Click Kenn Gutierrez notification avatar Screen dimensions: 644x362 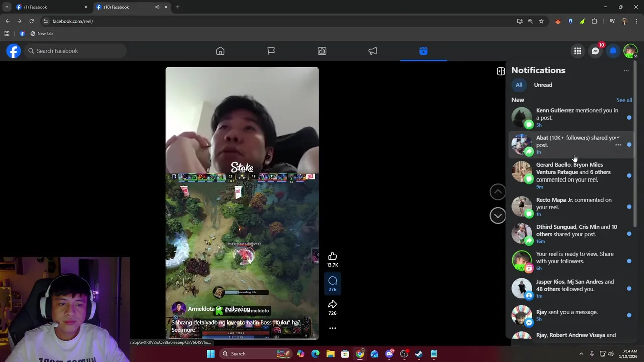click(x=522, y=118)
